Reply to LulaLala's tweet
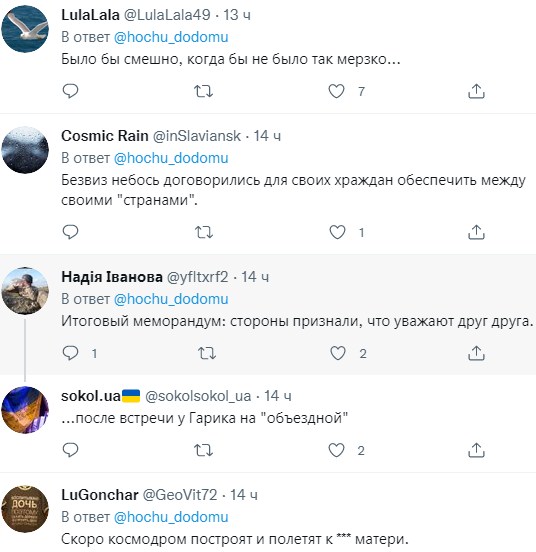 click(x=70, y=91)
